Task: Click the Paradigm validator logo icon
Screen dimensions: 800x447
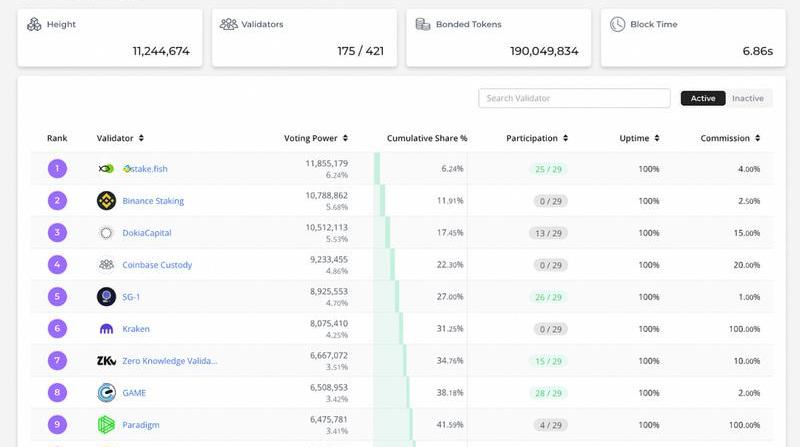Action: [x=106, y=425]
